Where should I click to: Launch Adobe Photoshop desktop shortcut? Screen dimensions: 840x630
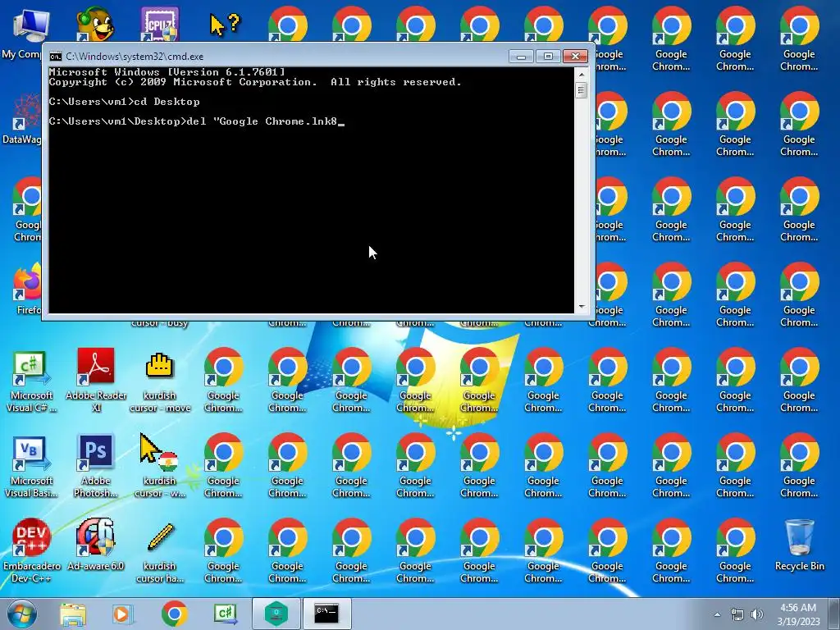click(96, 466)
